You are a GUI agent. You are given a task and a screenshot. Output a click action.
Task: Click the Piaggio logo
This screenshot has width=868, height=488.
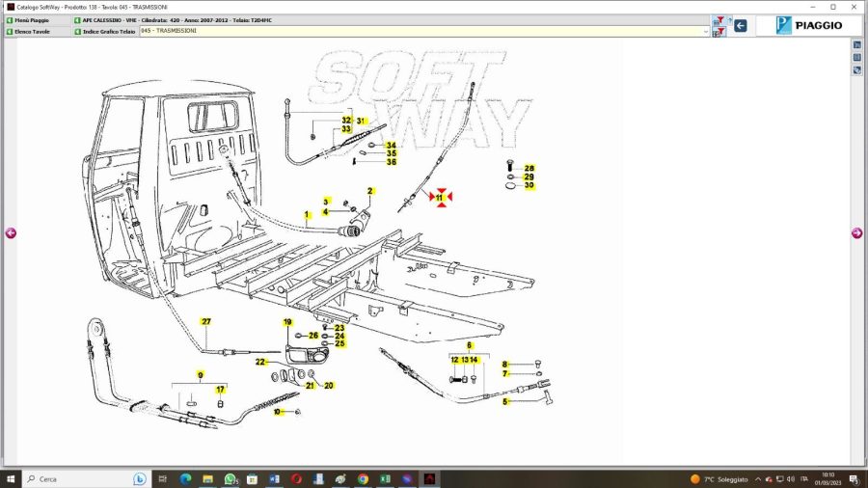[x=808, y=26]
